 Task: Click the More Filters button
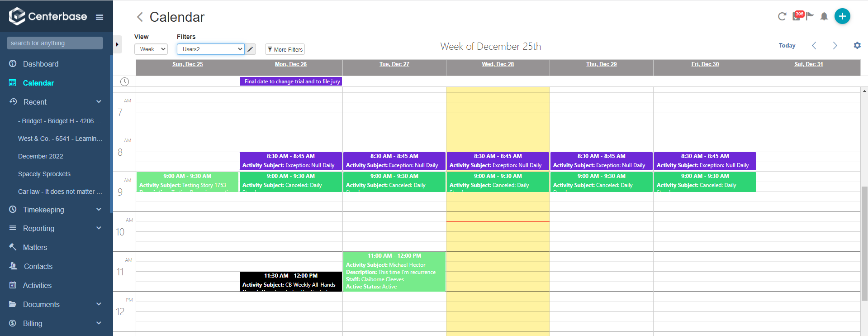point(285,49)
